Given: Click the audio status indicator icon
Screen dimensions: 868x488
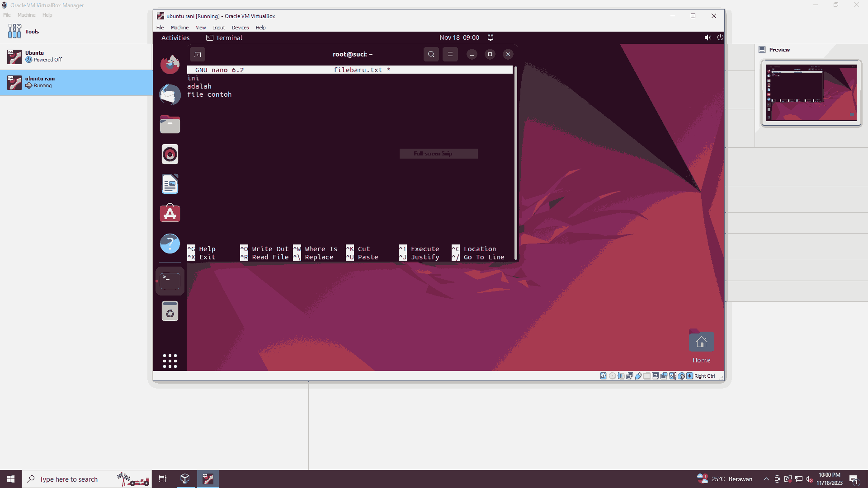Looking at the screenshot, I should pyautogui.click(x=621, y=376).
